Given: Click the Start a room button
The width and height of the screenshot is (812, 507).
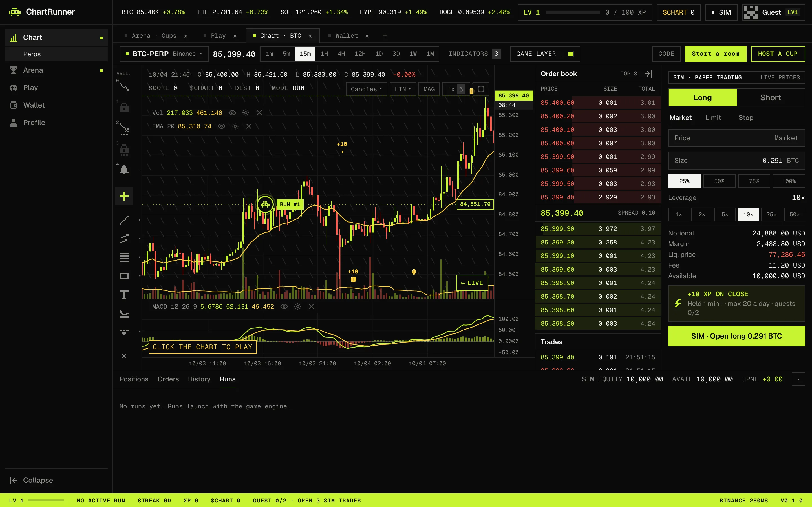Looking at the screenshot, I should tap(715, 54).
